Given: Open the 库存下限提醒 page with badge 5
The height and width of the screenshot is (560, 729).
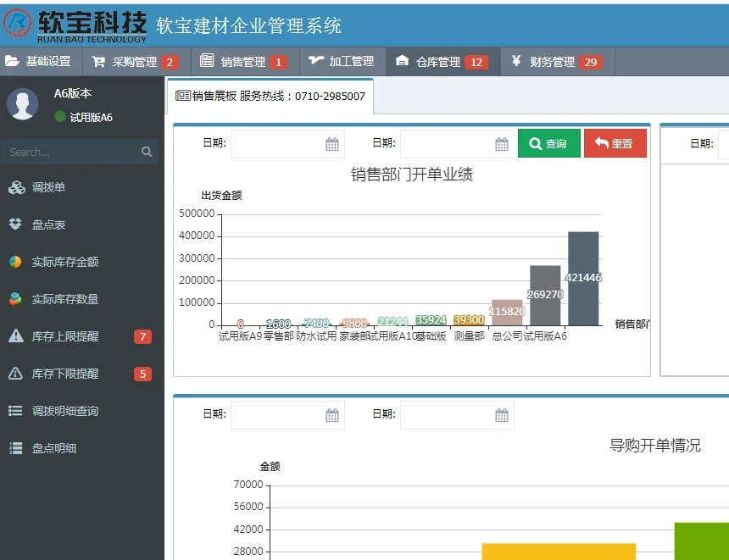Looking at the screenshot, I should tap(64, 374).
